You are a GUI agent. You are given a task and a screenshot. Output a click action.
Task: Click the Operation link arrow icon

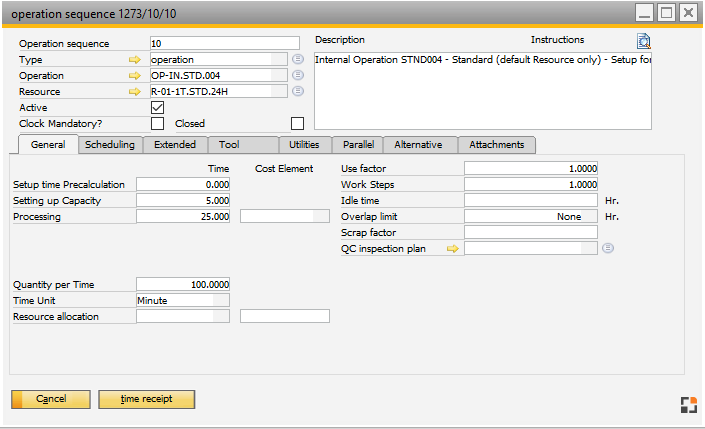135,76
